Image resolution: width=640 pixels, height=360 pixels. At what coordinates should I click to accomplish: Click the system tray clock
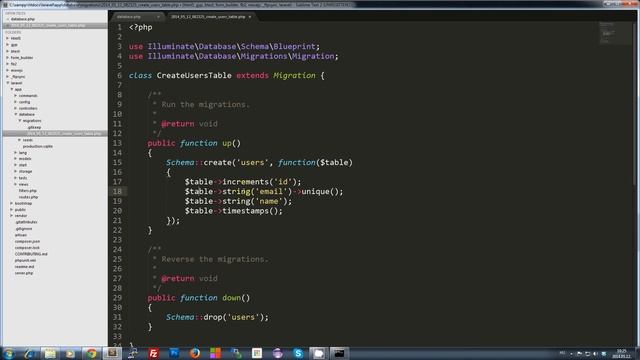point(622,353)
